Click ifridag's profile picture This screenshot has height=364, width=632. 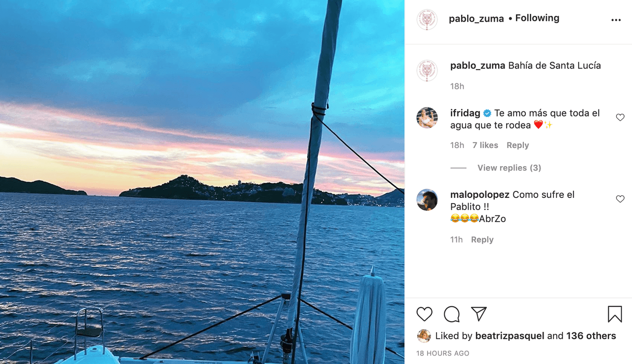click(x=427, y=118)
